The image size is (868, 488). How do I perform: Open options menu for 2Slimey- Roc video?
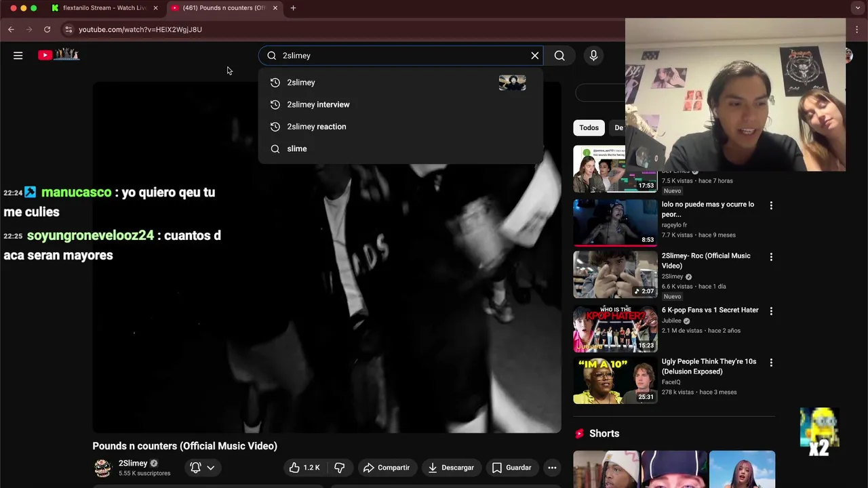pos(771,257)
